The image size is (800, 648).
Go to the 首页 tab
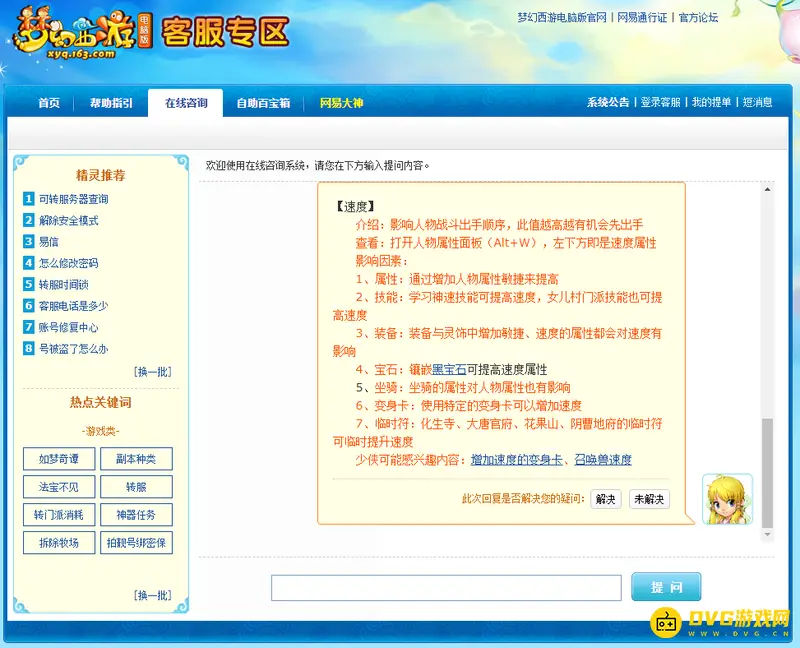(x=49, y=103)
